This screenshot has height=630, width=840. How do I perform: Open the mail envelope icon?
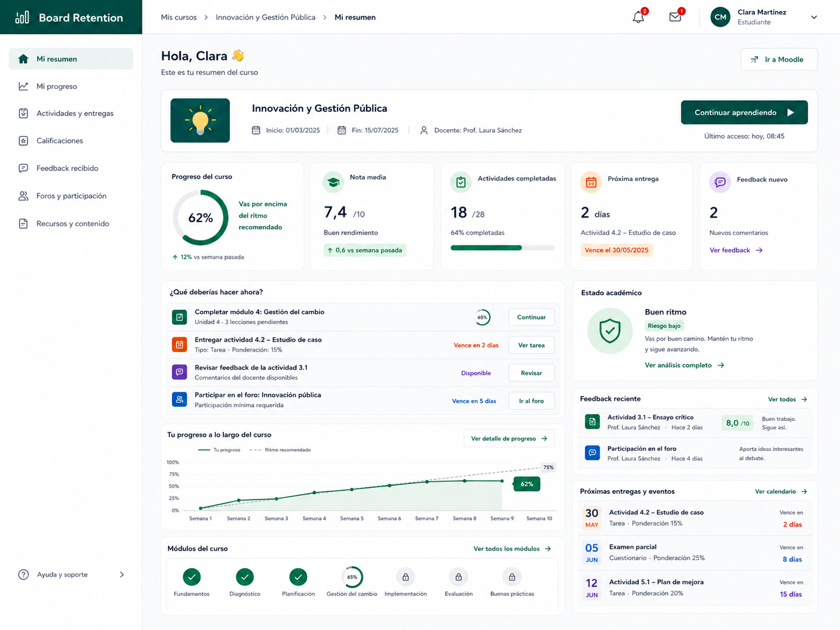[675, 17]
